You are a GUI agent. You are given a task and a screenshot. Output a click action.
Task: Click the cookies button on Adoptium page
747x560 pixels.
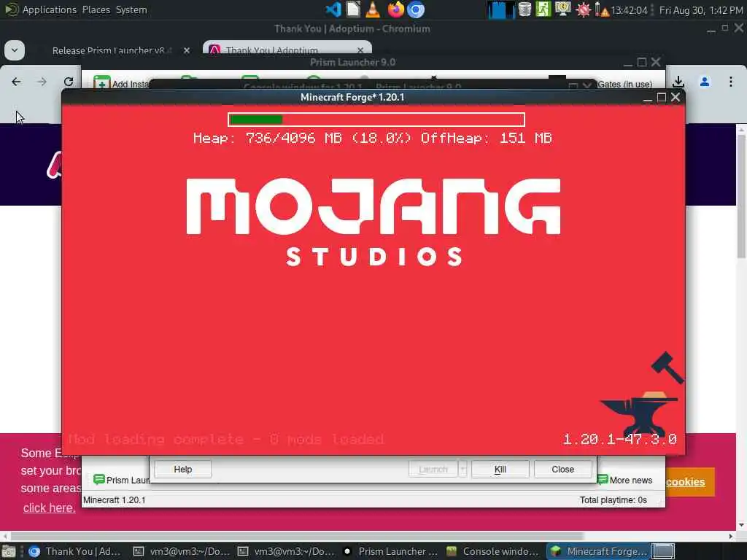click(x=690, y=482)
